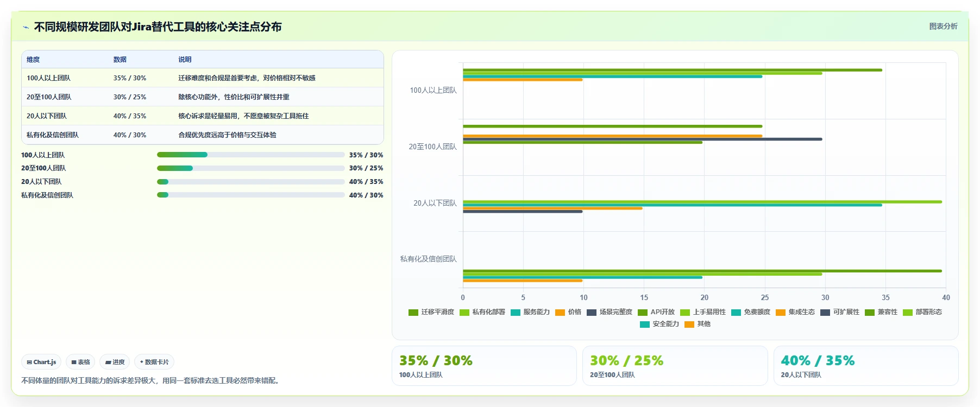Image resolution: width=980 pixels, height=407 pixels.
Task: Click the 20人以下团队 progress bar
Action: (250, 182)
